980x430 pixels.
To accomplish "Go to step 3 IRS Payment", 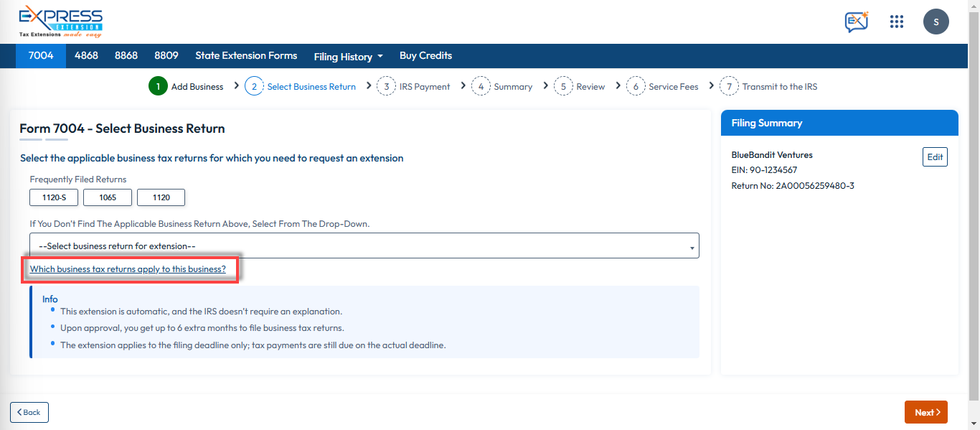I will coord(414,86).
